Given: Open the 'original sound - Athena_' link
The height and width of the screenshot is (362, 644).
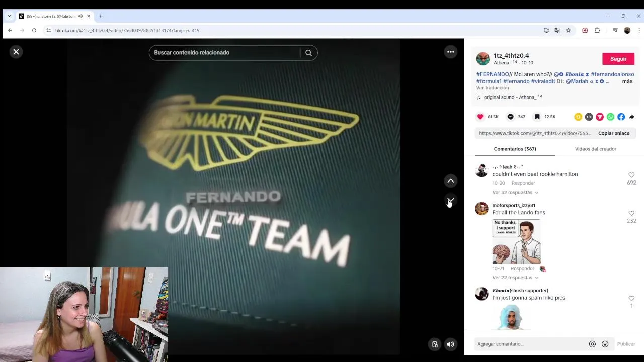Looking at the screenshot, I should click(513, 97).
